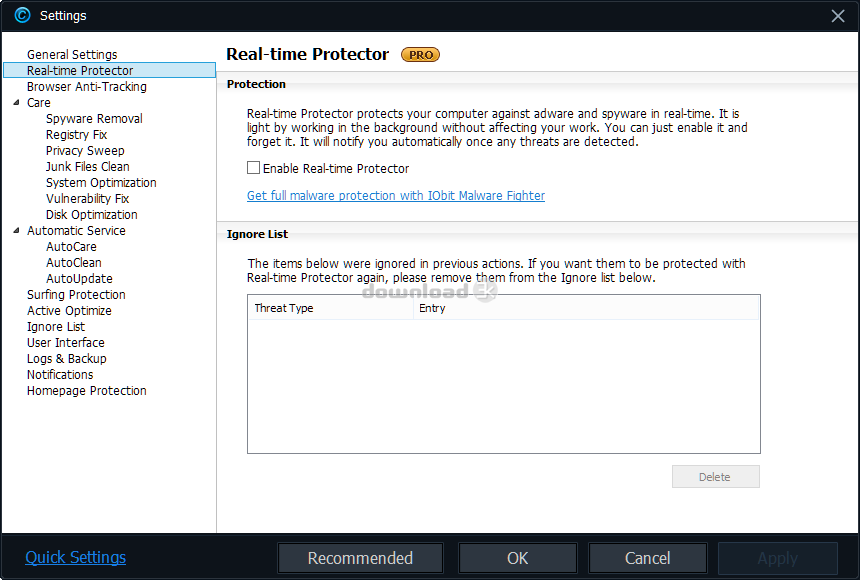Select Disk Optimization settings
This screenshot has height=580, width=860.
(x=92, y=215)
